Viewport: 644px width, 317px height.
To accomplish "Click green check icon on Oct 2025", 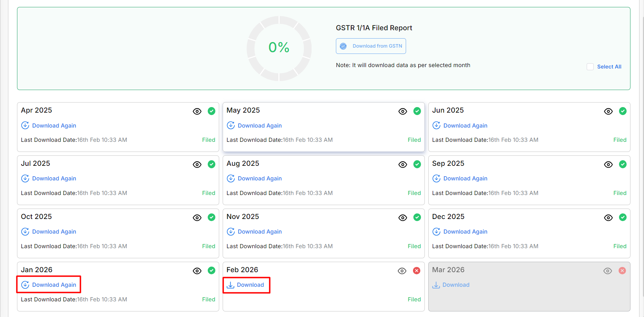I will pos(211,218).
